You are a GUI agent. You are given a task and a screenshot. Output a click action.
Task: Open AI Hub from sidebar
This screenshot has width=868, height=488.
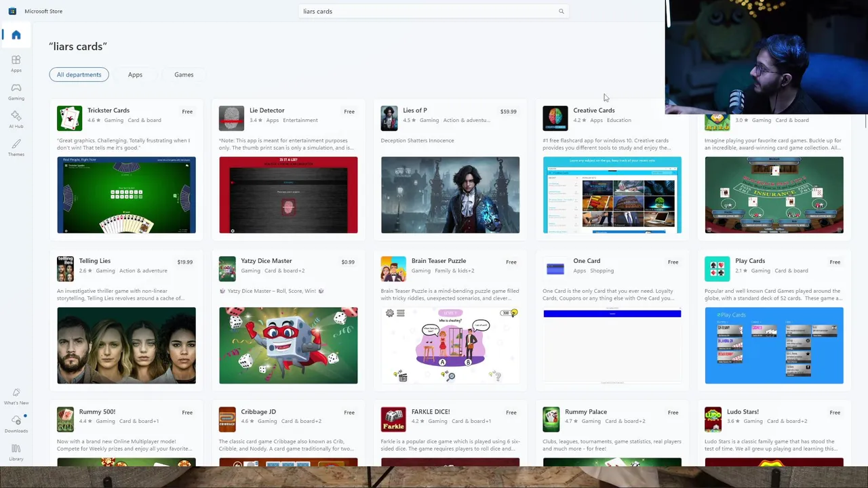coord(16,120)
